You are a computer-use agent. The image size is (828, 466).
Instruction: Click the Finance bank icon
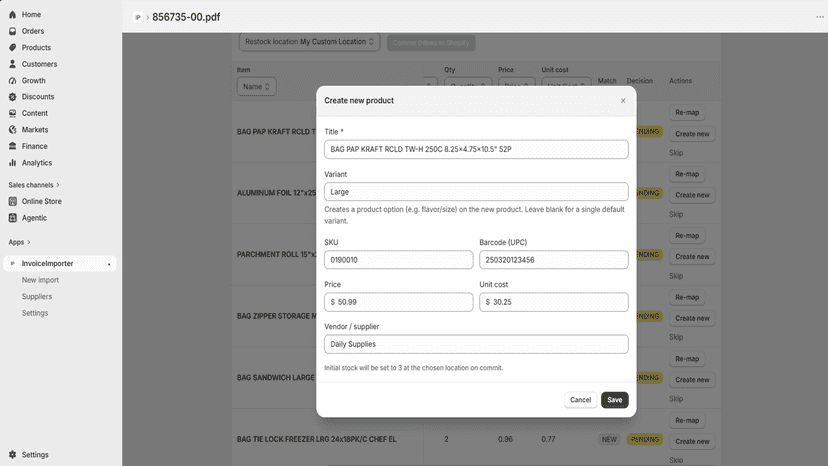[x=13, y=146]
